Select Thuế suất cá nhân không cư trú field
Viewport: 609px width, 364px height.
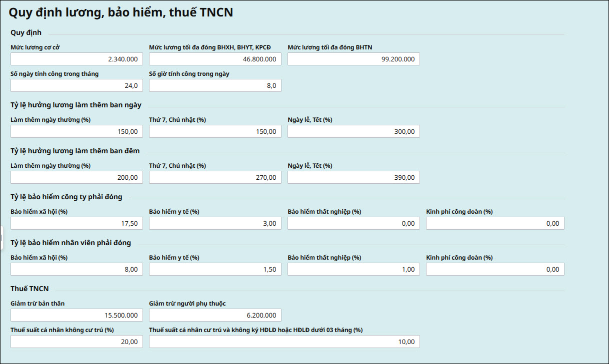tap(76, 342)
